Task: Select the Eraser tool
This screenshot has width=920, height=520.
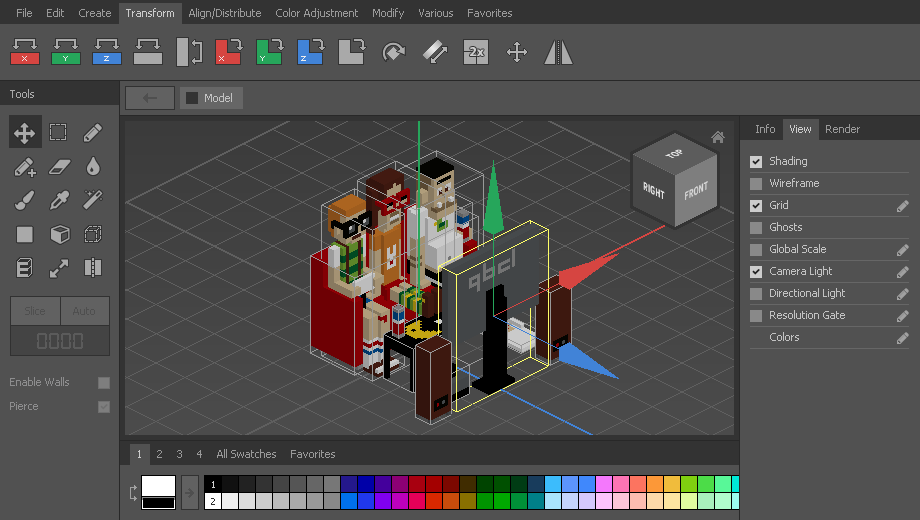Action: [x=59, y=167]
